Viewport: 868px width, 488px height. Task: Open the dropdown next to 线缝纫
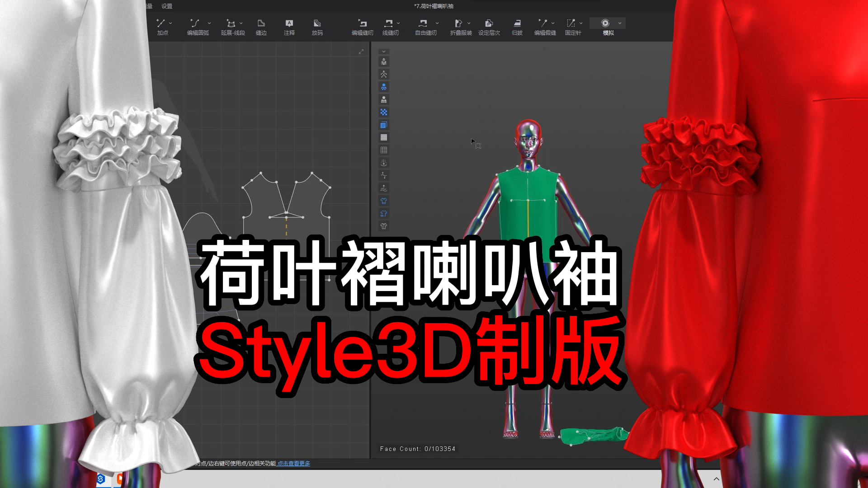(398, 23)
